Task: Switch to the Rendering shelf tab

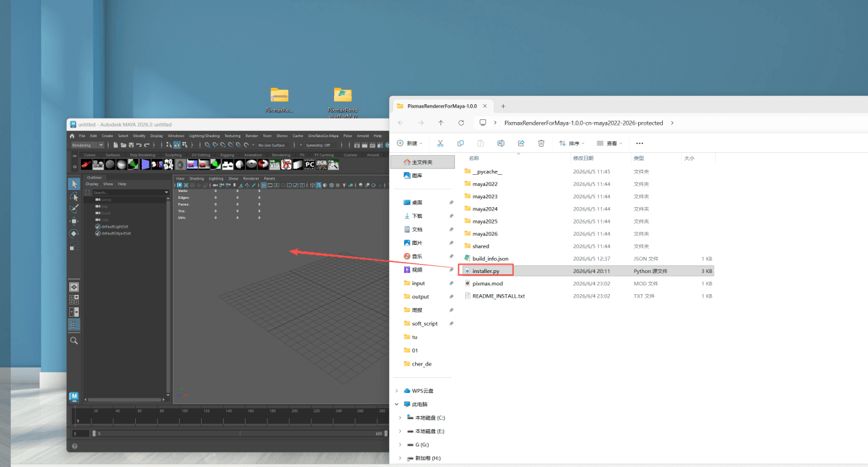Action: 281,155
